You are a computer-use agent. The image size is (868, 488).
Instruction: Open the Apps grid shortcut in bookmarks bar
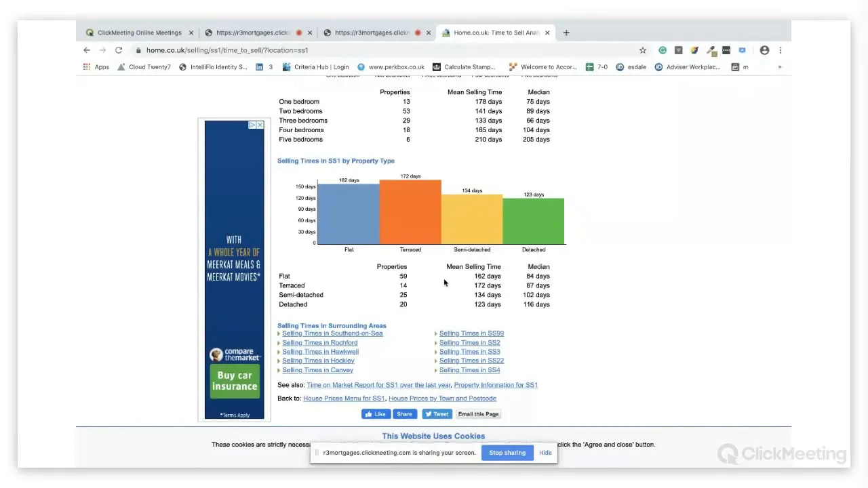96,67
